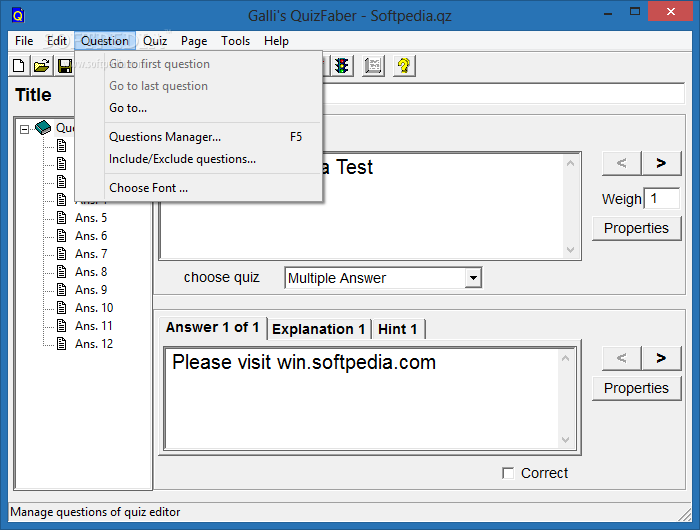Click question text scrollbar down arrow
The height and width of the screenshot is (530, 700).
pyautogui.click(x=570, y=250)
